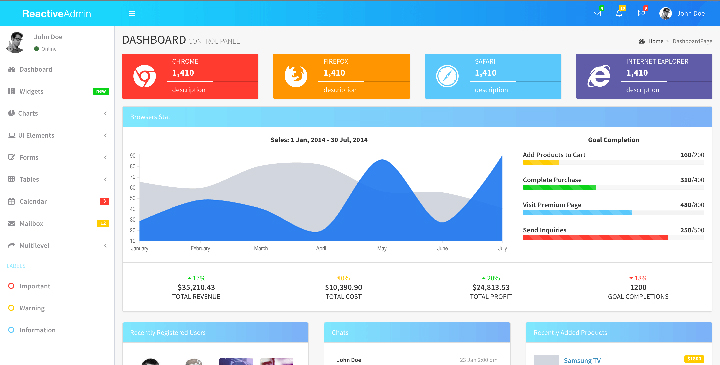720x365 pixels.
Task: Click the chart title Sales: 1 Jan, 2014 - 30 Jul, 2014
Action: [x=319, y=140]
